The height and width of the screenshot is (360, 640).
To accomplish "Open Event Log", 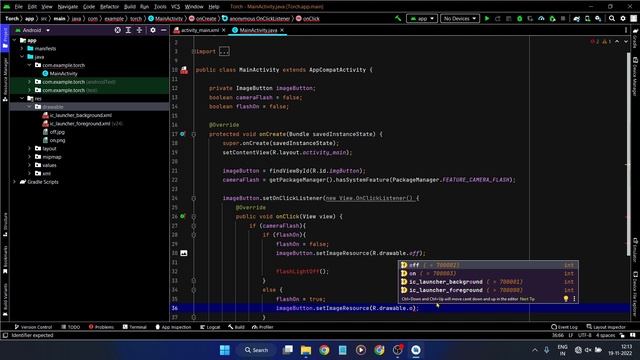I will click(564, 327).
